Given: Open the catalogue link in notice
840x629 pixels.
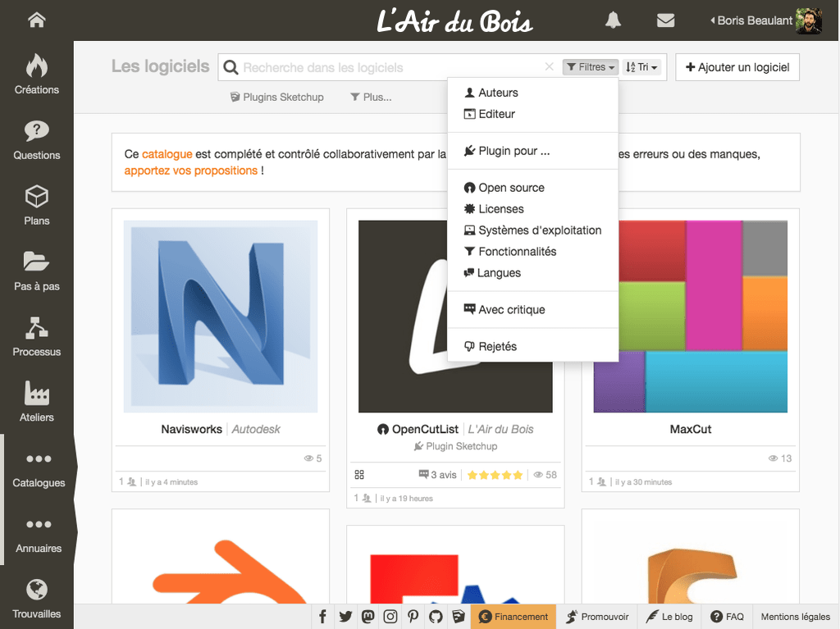Looking at the screenshot, I should click(x=167, y=154).
